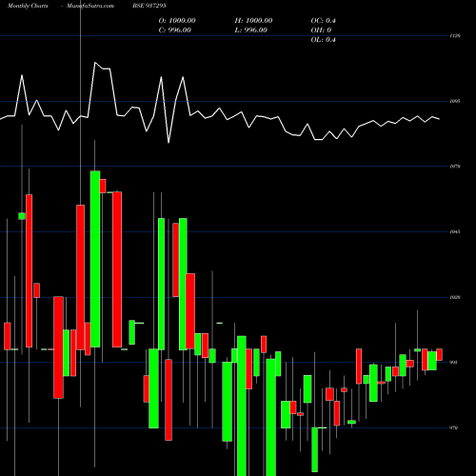Screen dimensions: 476x476
Task: Select the high value 'H: 1000.00'
Action: 253,21
